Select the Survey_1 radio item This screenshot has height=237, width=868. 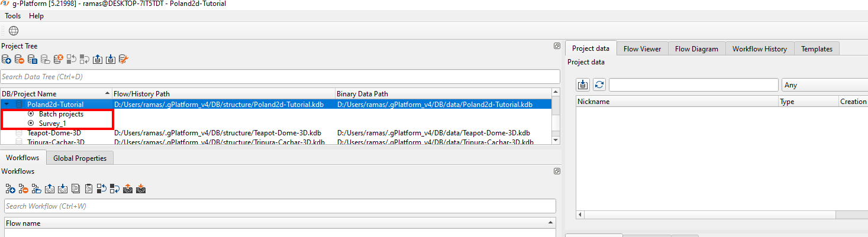tap(31, 124)
